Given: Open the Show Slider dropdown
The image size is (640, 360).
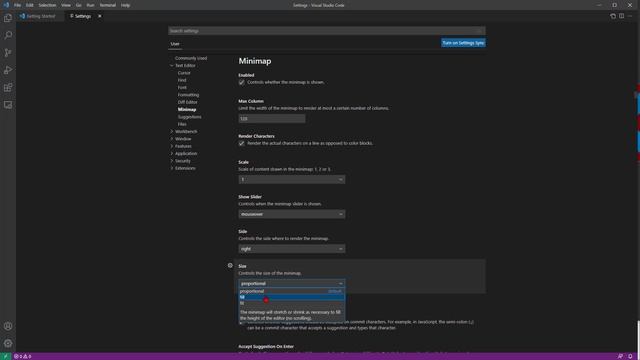Looking at the screenshot, I should click(x=291, y=214).
